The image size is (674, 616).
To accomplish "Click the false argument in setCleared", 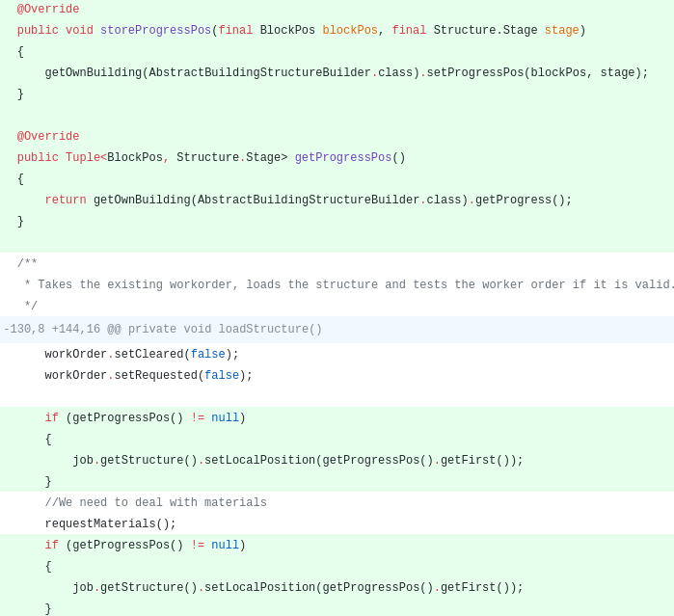I will pos(207,355).
